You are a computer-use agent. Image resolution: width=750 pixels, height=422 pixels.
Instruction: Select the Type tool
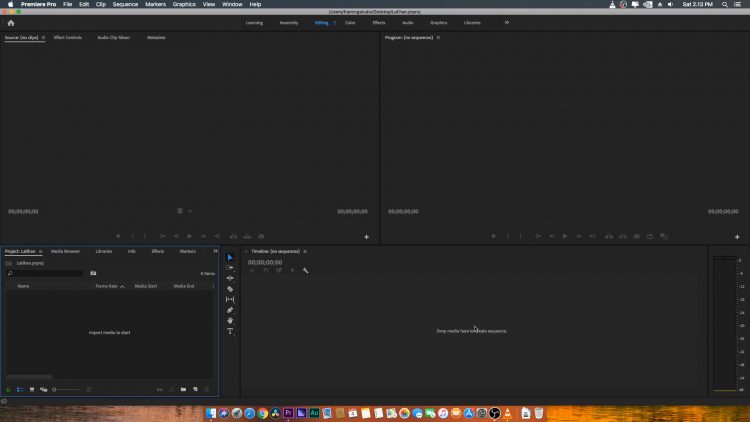pyautogui.click(x=230, y=331)
